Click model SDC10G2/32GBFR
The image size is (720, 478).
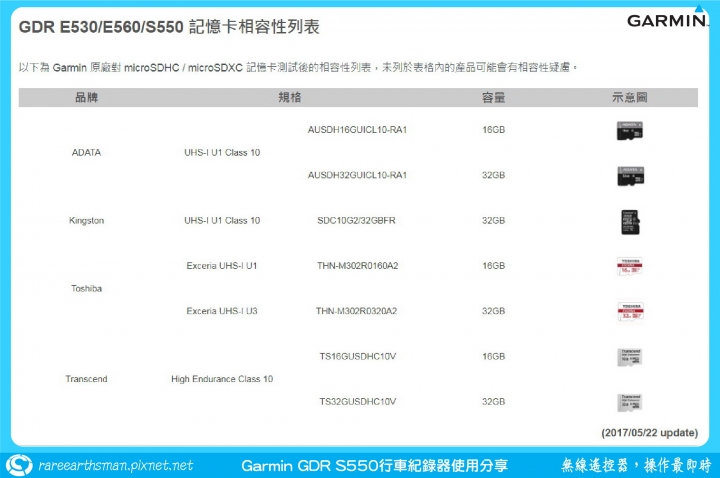356,220
